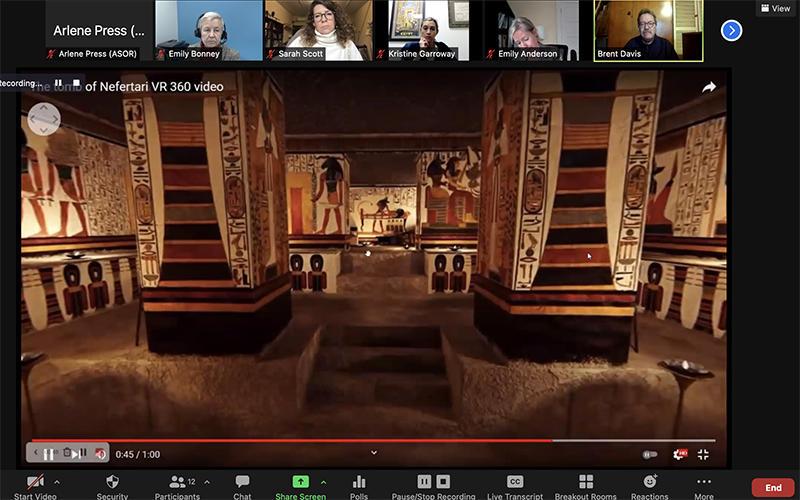
Task: Exit the video full-screen mode
Action: [x=703, y=454]
